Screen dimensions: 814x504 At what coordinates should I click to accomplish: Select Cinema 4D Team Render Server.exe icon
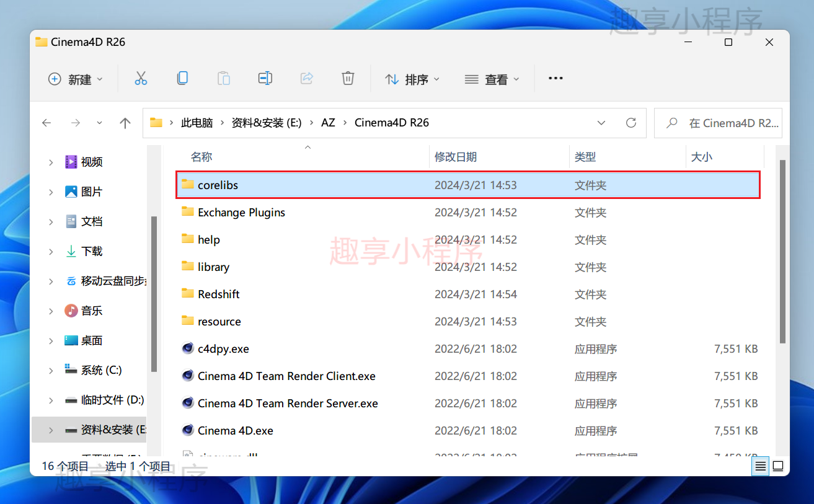click(x=188, y=403)
